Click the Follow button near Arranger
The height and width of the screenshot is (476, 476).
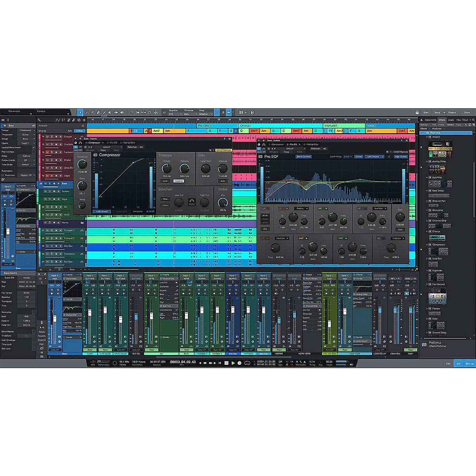tap(79, 131)
